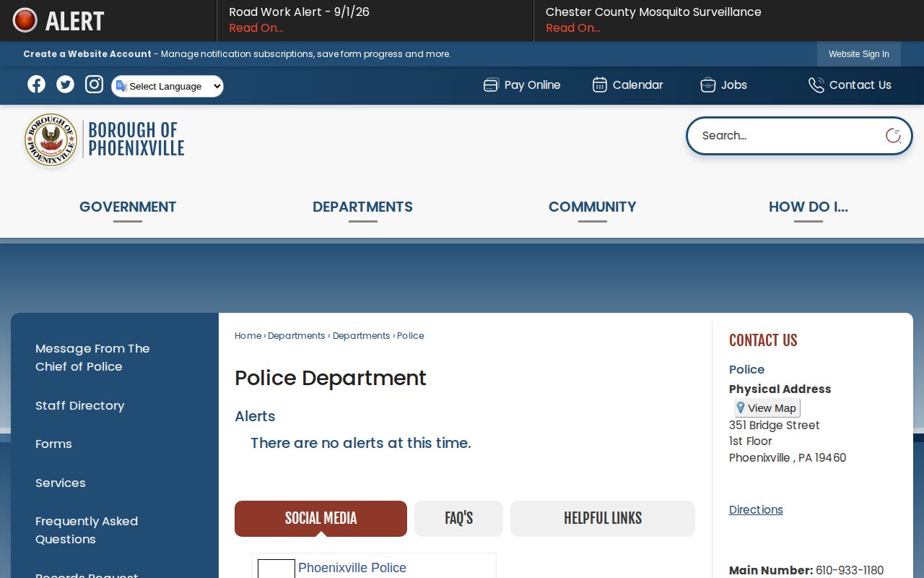Open the Pay Online link text
This screenshot has width=924, height=578.
533,85
